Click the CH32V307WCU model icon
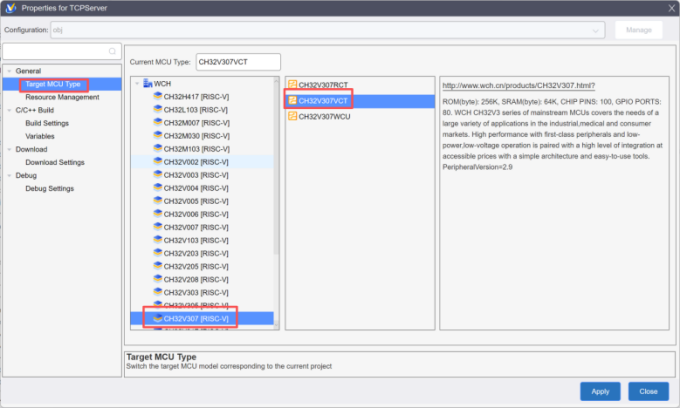Viewport: 681px width, 409px height. click(x=293, y=116)
